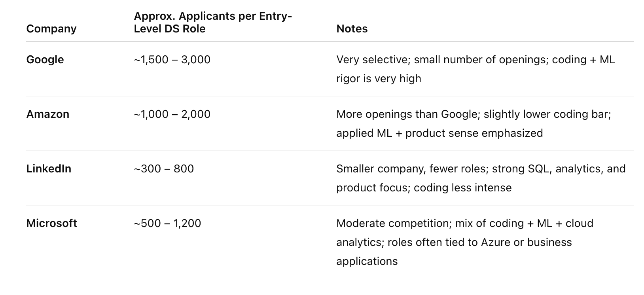This screenshot has height=295, width=644.
Task: Click the text 'product focus; coding less intense'
Action: [x=424, y=188]
